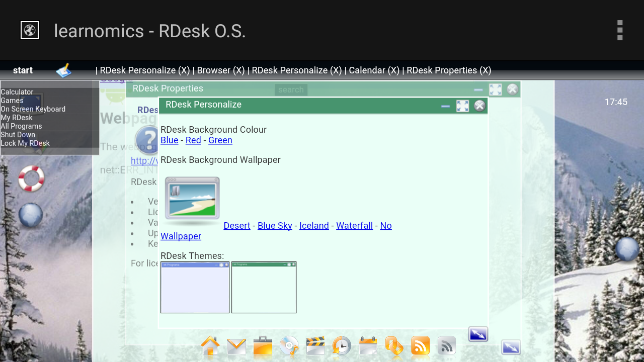Open the orange RSS feed icon
644x362 pixels.
(x=420, y=346)
